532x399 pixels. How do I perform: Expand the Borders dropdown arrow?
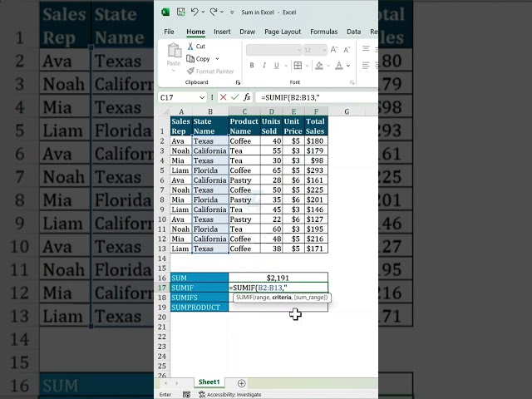tap(307, 66)
